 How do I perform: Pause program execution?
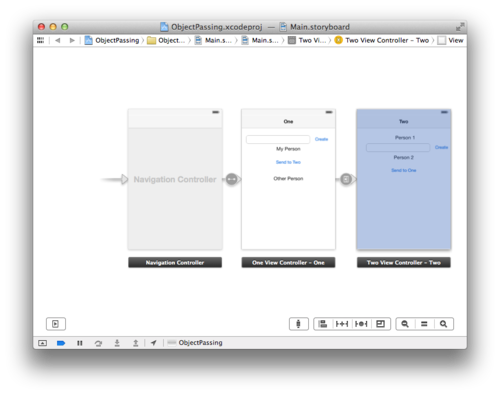point(80,343)
